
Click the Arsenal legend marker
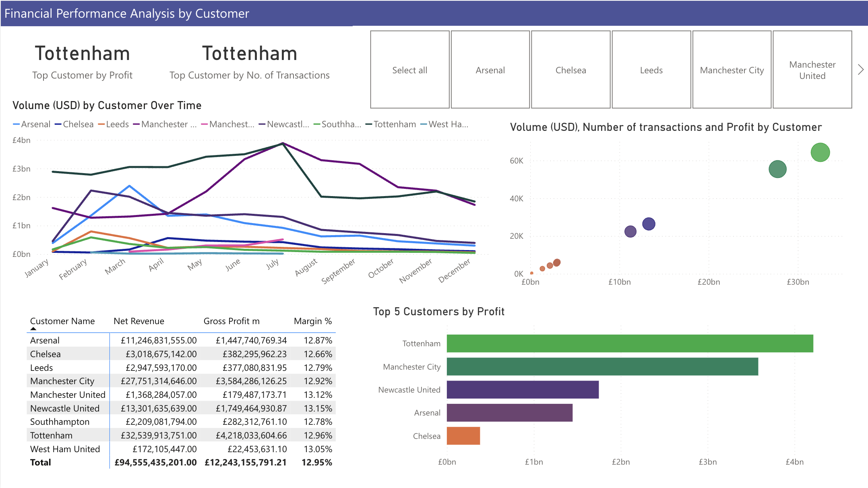coord(17,124)
